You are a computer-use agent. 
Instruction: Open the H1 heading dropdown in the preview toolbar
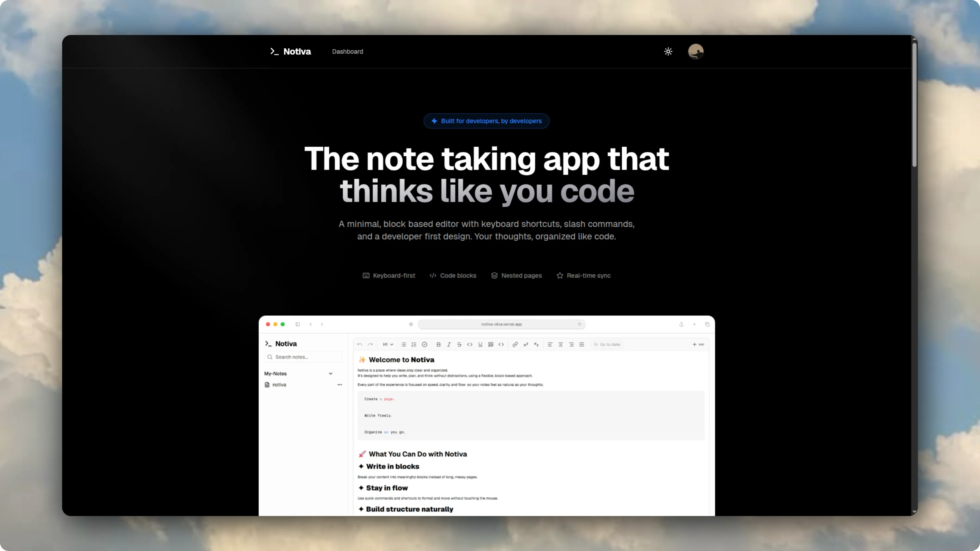click(388, 344)
